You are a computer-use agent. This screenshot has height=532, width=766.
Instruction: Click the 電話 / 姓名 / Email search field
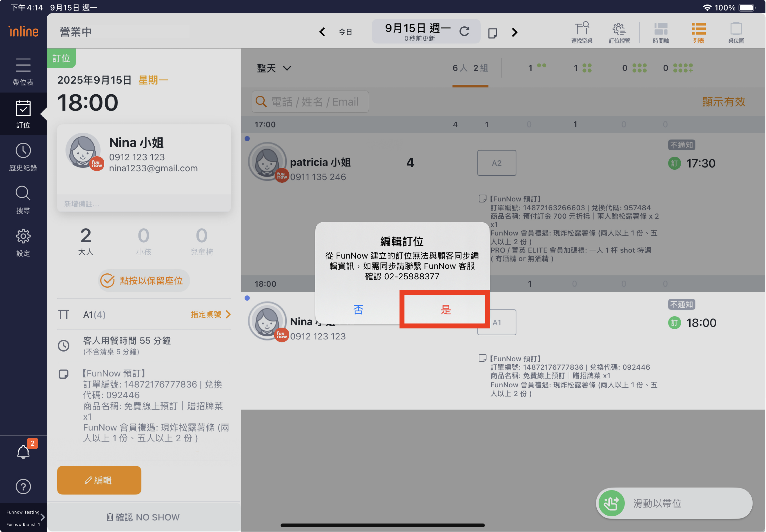pos(310,102)
